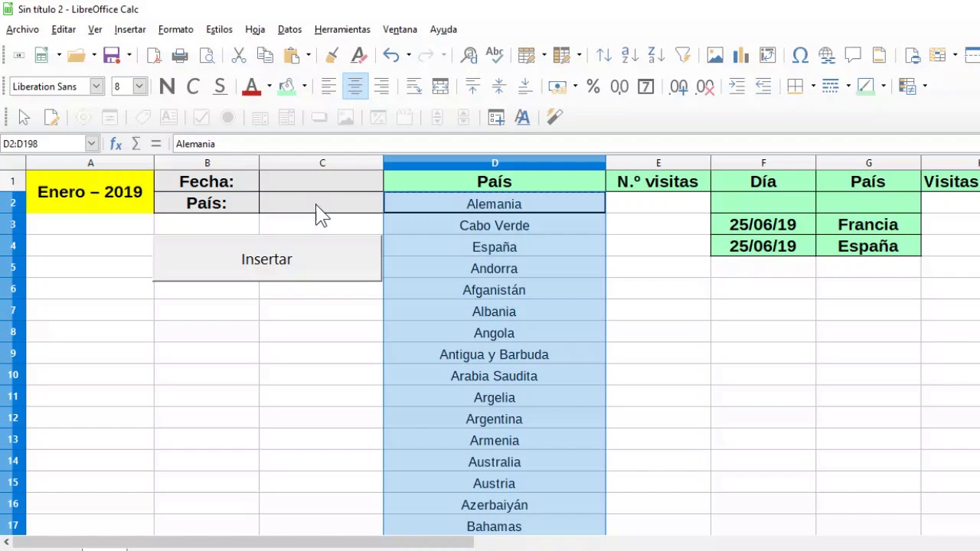The image size is (980, 551).
Task: Click the Cabo Verde cell
Action: tap(495, 226)
